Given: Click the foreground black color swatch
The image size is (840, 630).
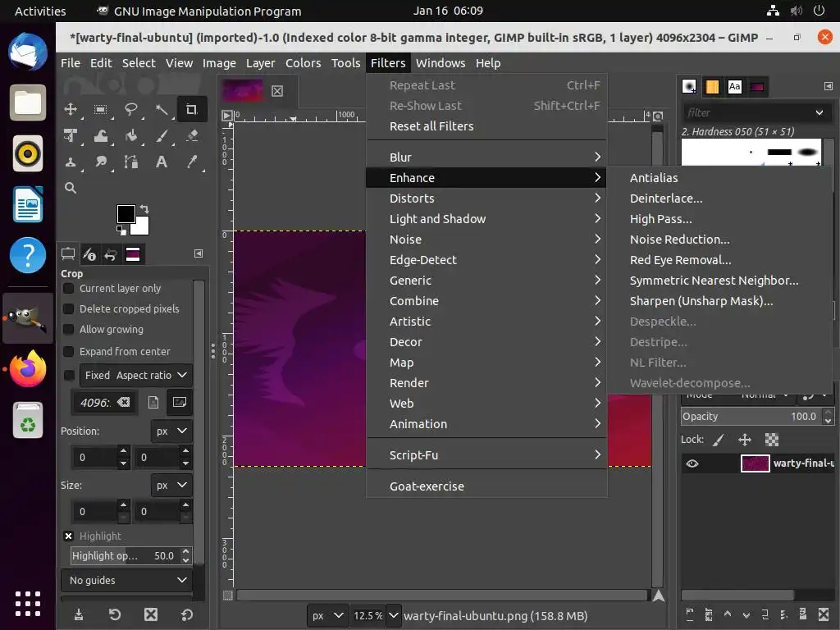Looking at the screenshot, I should pyautogui.click(x=126, y=214).
